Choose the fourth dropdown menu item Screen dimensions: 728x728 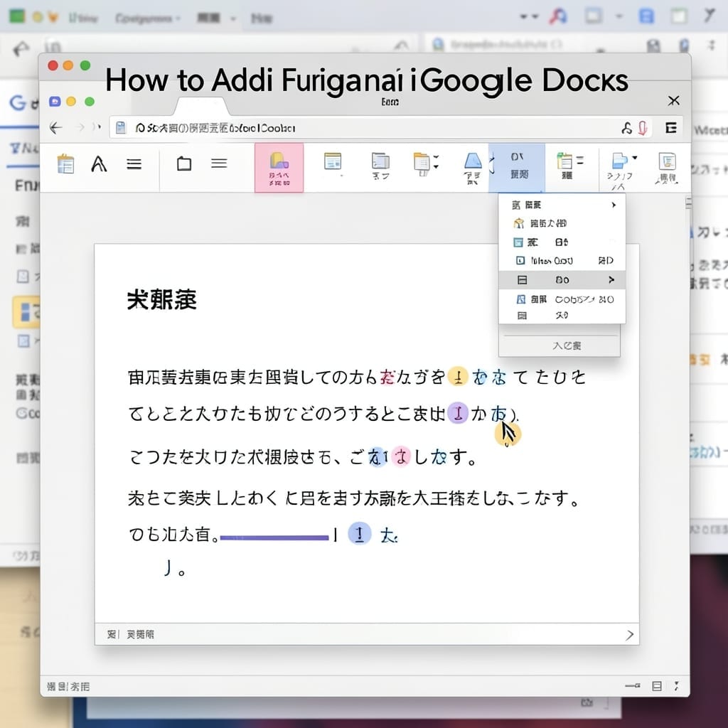point(562,260)
